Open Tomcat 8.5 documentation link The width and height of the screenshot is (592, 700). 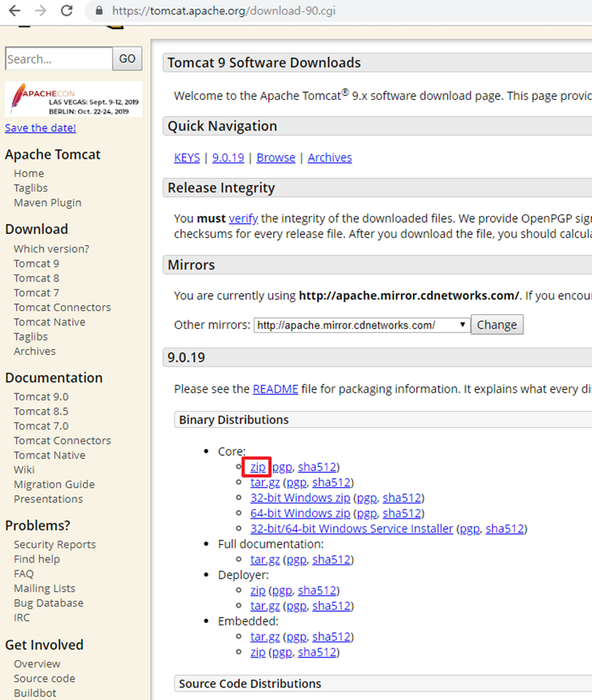[41, 412]
